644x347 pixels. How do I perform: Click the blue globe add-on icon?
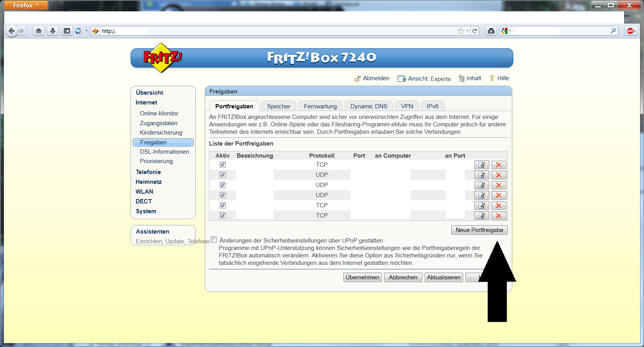(78, 31)
